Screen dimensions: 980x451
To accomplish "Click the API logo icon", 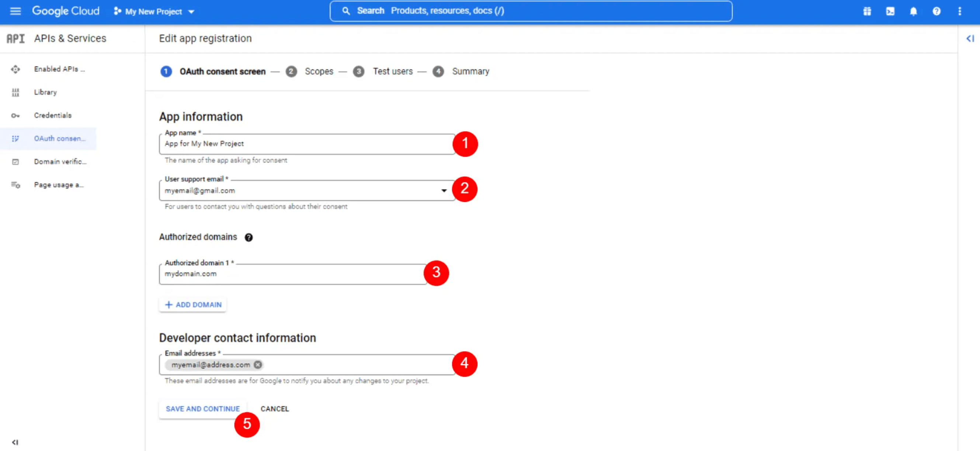I will click(x=15, y=38).
